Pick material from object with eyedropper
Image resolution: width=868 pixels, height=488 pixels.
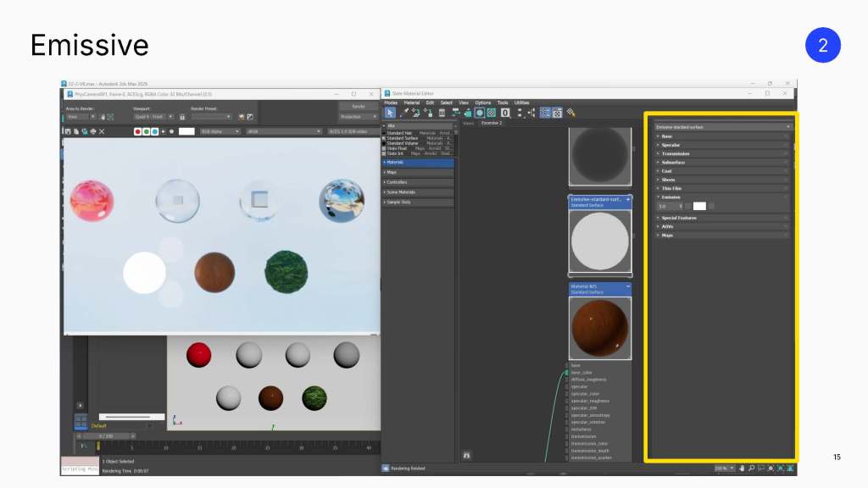[x=404, y=113]
